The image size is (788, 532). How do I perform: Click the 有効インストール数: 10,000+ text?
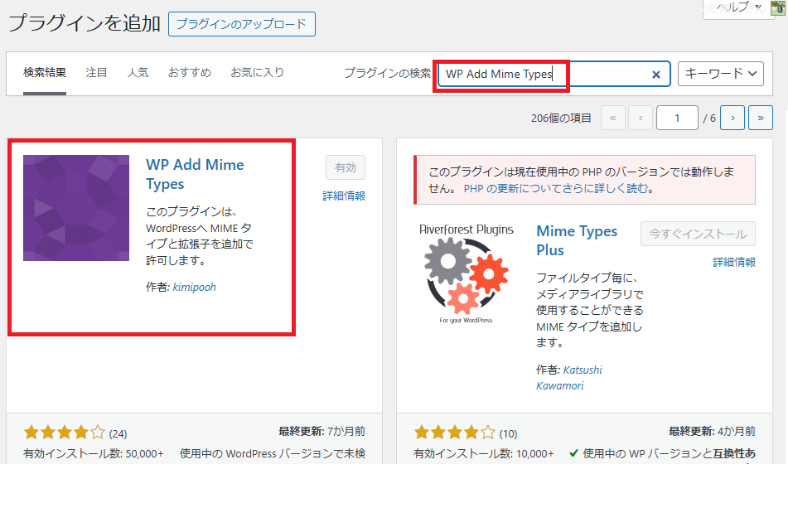click(x=483, y=453)
